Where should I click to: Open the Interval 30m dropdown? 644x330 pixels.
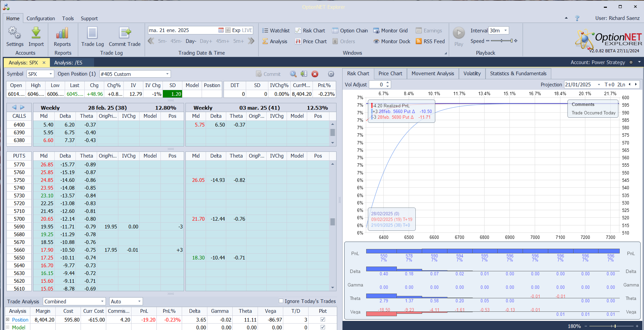(x=505, y=30)
